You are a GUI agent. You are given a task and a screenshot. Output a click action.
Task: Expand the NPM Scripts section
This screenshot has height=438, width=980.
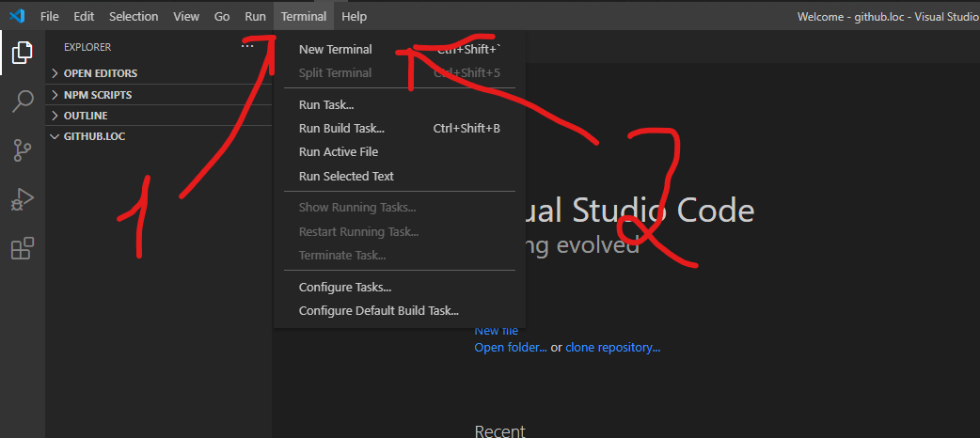point(159,95)
